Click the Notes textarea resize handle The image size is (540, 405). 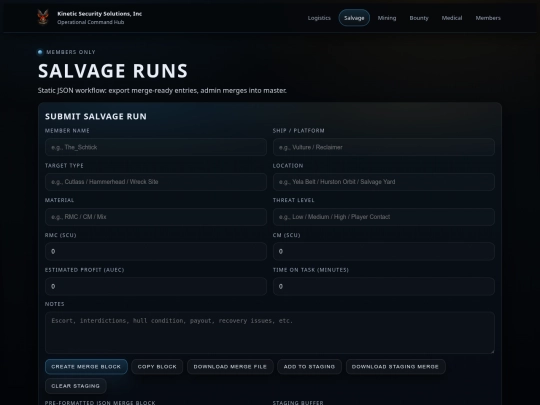click(x=492, y=351)
